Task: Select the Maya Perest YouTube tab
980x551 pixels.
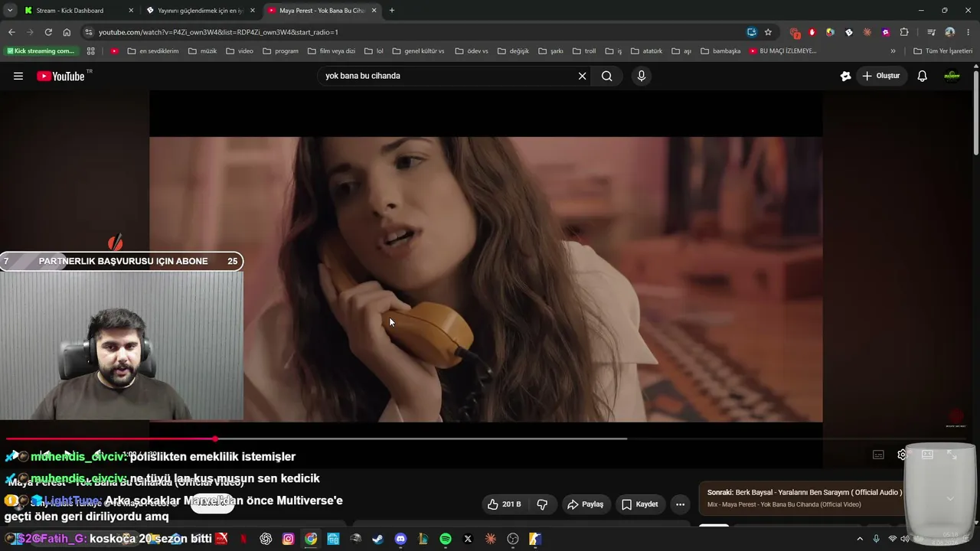Action: 322,11
